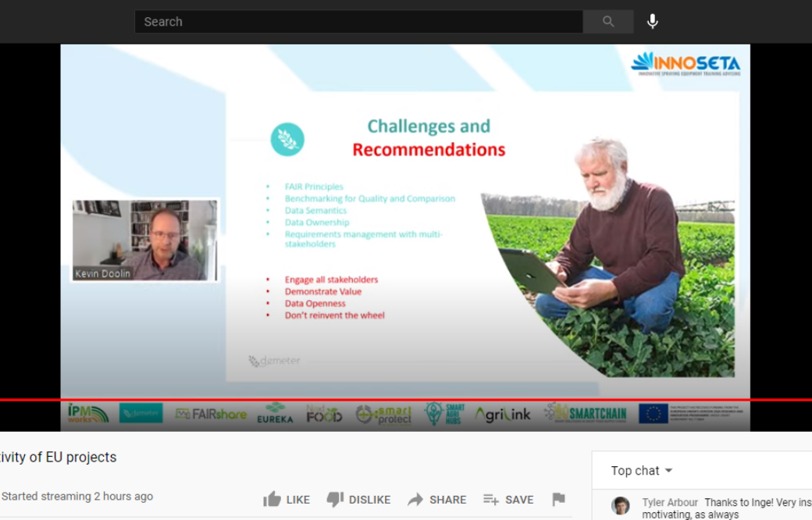Image resolution: width=812 pixels, height=520 pixels.
Task: Click Tyler Arbour's chat avatar
Action: [x=621, y=506]
